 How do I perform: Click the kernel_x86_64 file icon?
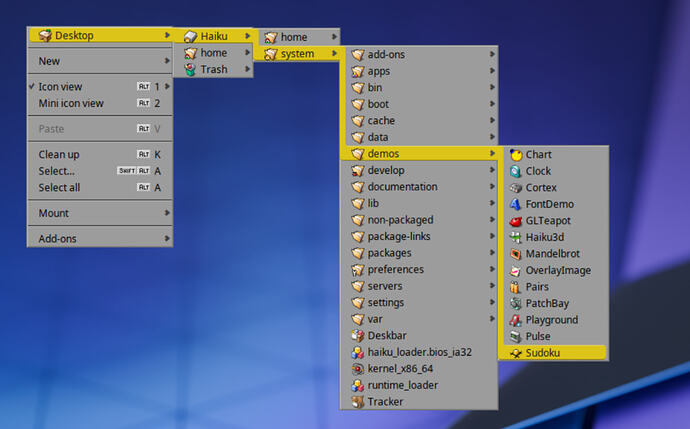click(358, 369)
